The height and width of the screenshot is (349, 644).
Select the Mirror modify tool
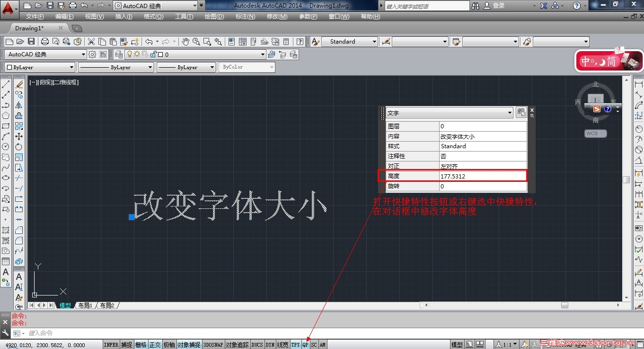click(x=19, y=105)
